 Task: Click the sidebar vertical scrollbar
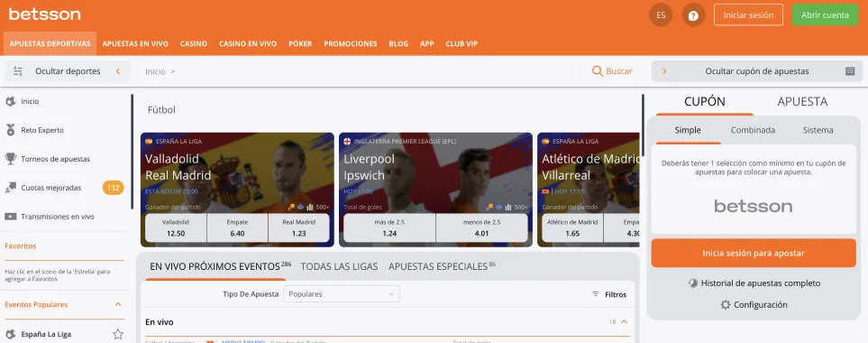(132, 152)
